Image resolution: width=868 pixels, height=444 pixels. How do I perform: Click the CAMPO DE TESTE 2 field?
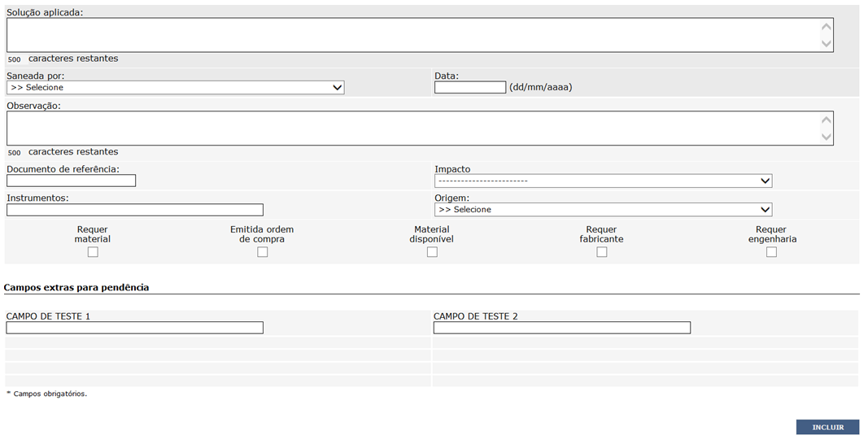point(562,328)
